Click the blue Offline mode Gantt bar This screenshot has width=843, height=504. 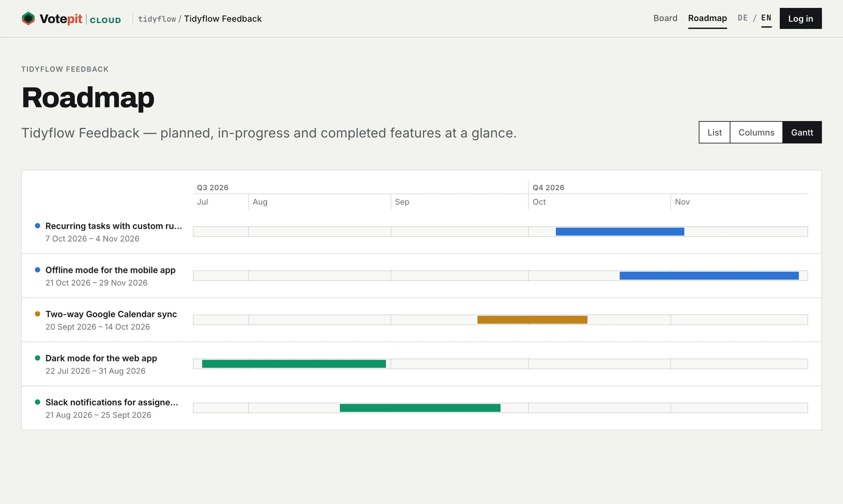pos(709,276)
